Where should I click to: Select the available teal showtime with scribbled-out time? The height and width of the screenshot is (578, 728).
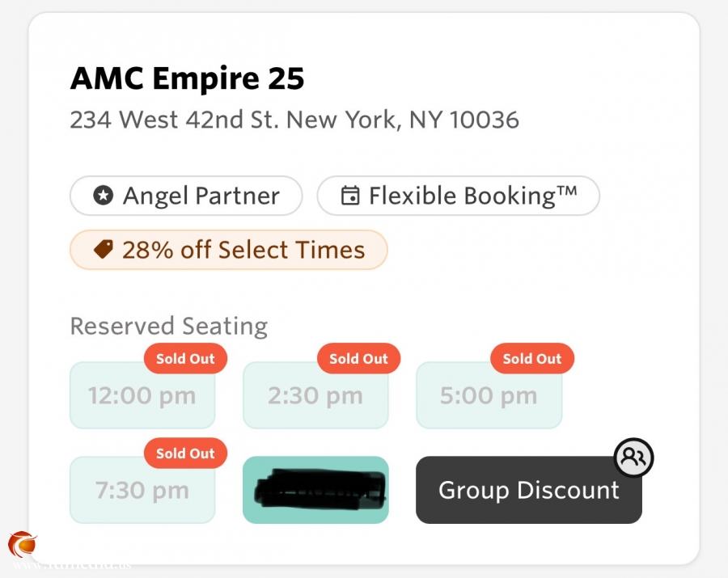(x=315, y=490)
